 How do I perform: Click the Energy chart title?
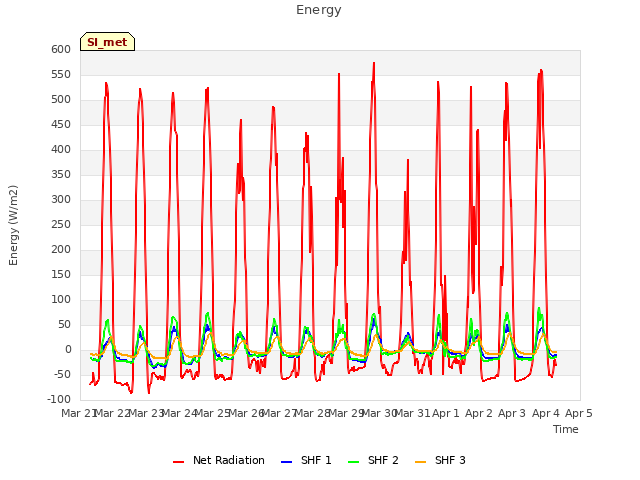point(318,10)
